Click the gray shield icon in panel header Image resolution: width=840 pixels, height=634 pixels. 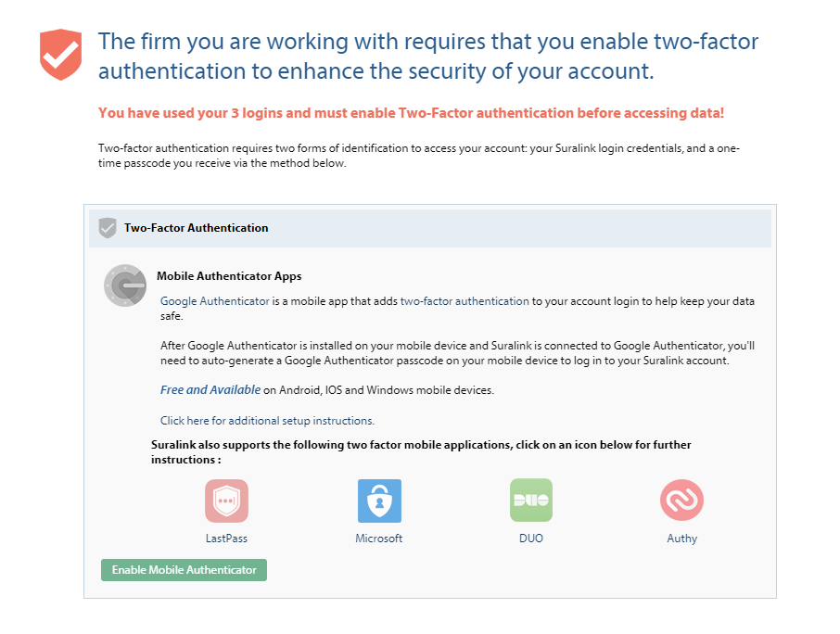coord(108,228)
